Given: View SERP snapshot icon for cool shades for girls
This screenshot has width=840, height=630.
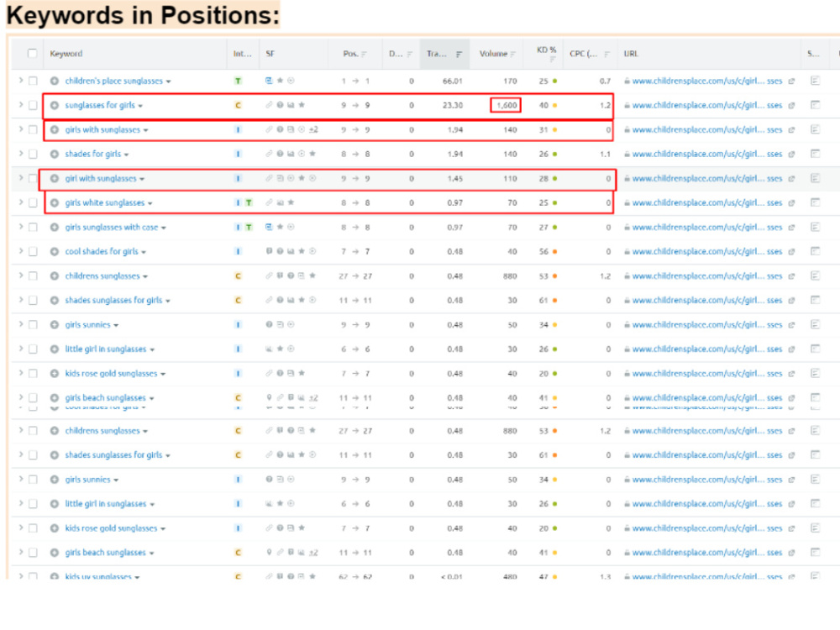Looking at the screenshot, I should 816,251.
